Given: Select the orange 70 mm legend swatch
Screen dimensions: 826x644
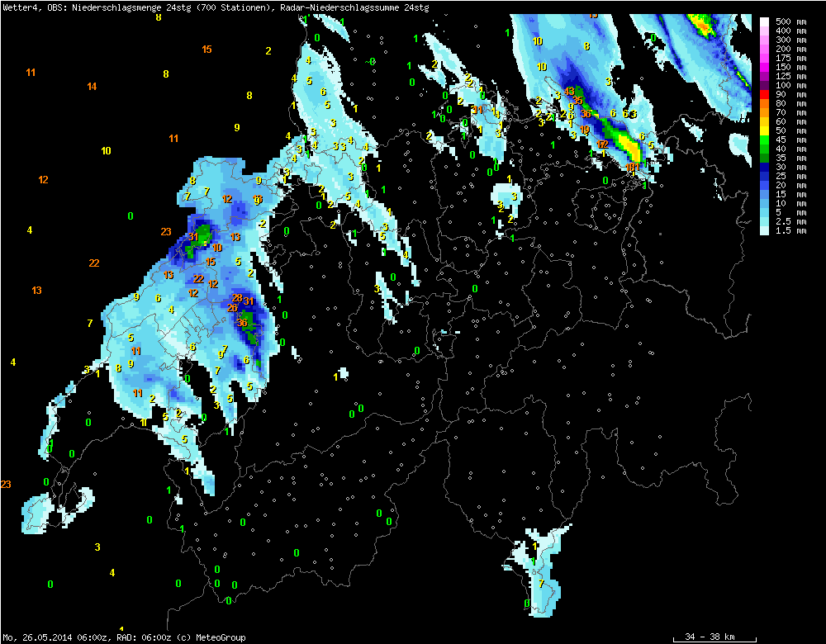Looking at the screenshot, I should click(765, 112).
